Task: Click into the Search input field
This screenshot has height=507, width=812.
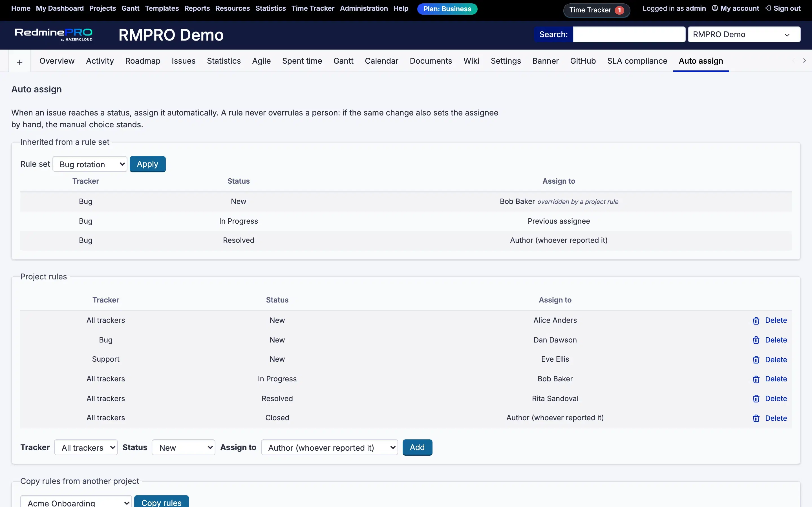Action: coord(628,35)
